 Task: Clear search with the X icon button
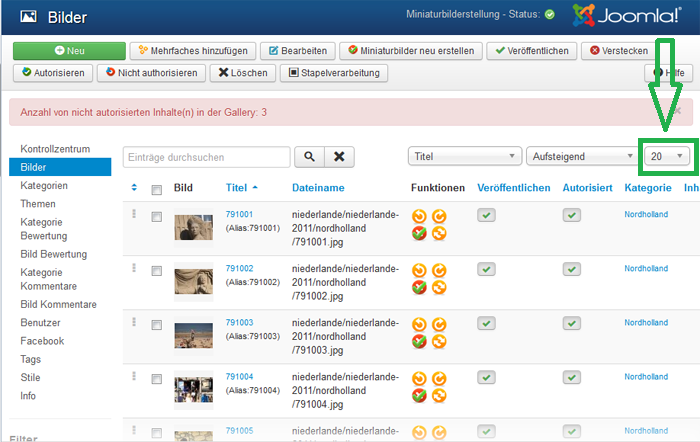tap(340, 157)
